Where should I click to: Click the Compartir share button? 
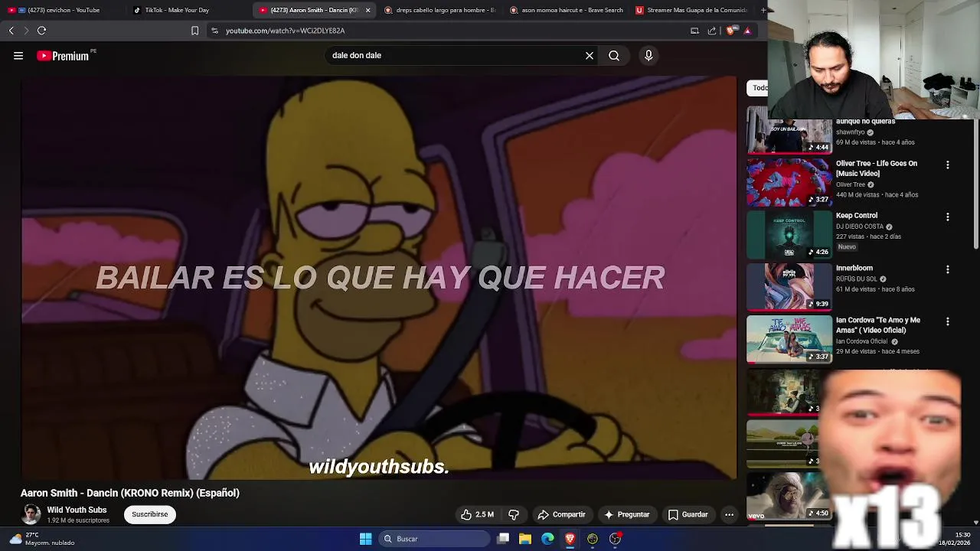[x=561, y=514]
